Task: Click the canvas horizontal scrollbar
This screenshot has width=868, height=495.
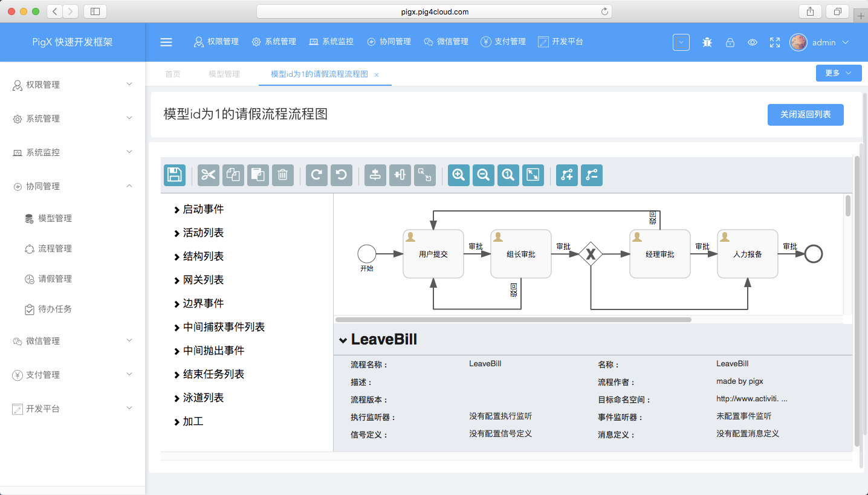Action: click(513, 319)
